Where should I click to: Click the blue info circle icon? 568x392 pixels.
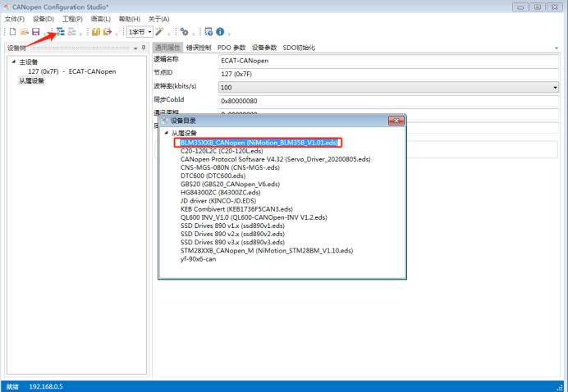[220, 32]
